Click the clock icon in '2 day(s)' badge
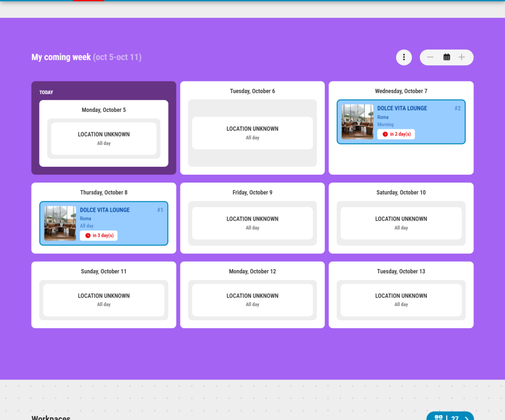This screenshot has width=505, height=420. [385, 134]
